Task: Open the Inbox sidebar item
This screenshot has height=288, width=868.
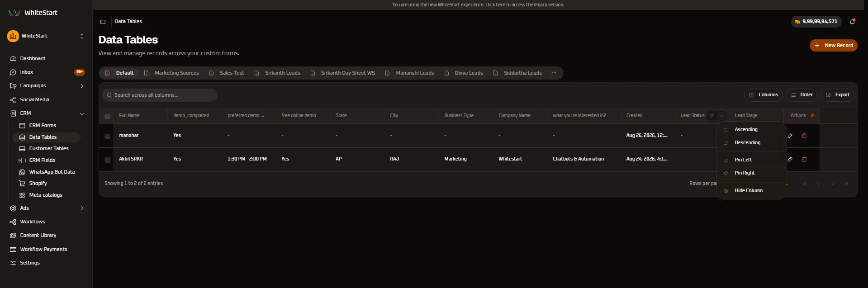Action: (x=26, y=72)
